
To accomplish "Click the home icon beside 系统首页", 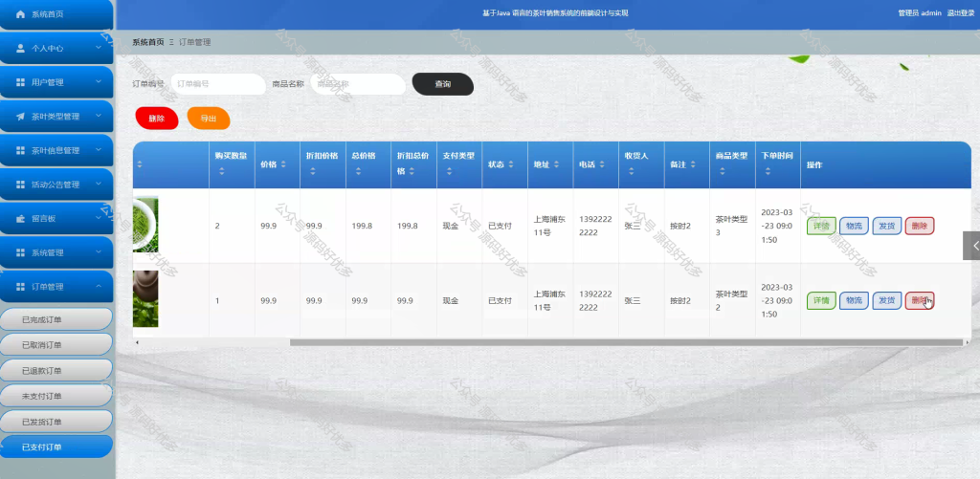I will 20,13.
